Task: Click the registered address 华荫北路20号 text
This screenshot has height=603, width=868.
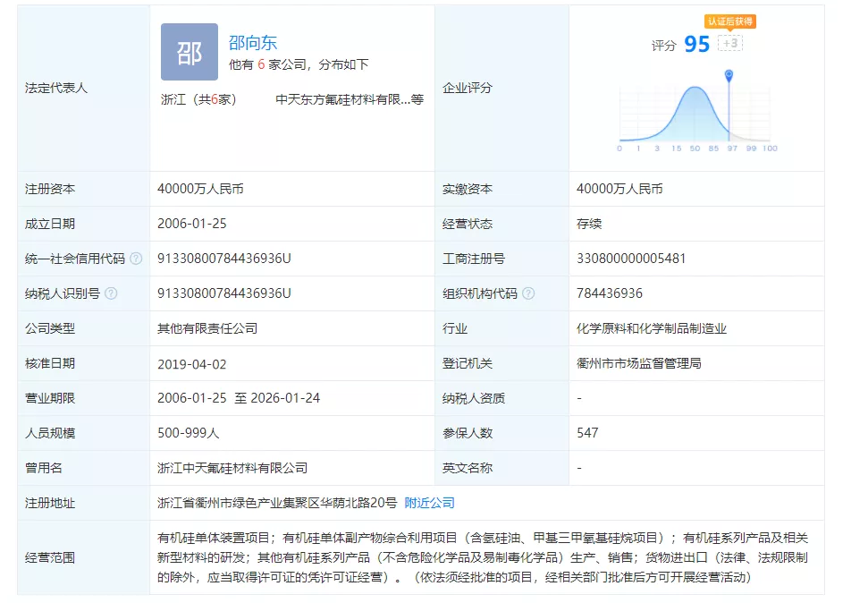Action: 277,503
